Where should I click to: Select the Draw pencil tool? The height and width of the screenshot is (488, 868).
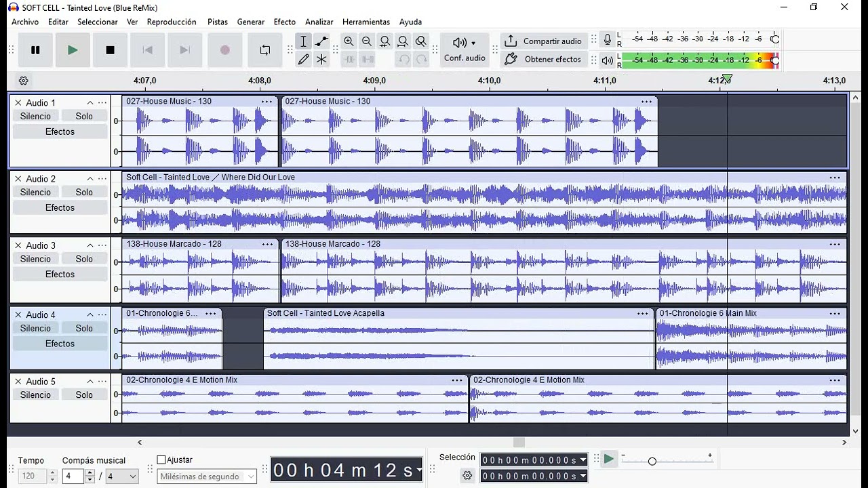pyautogui.click(x=303, y=59)
